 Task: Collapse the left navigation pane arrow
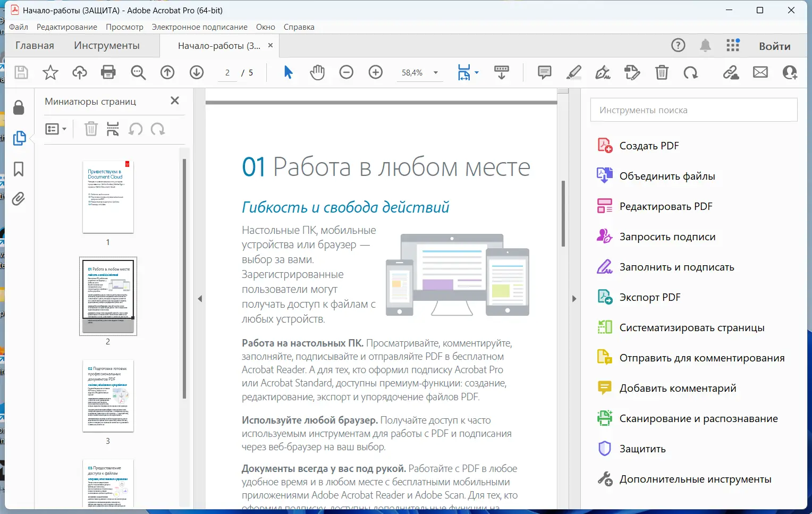pyautogui.click(x=200, y=299)
